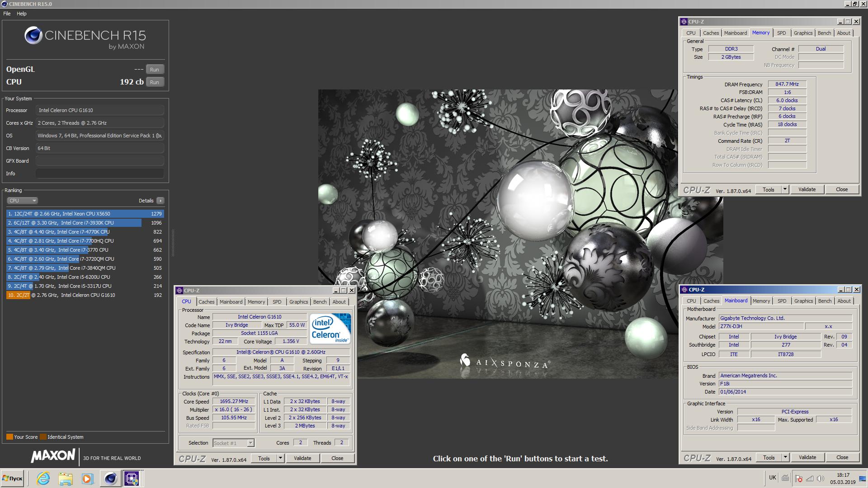Click the MAXON logo at bottom left

coord(53,455)
